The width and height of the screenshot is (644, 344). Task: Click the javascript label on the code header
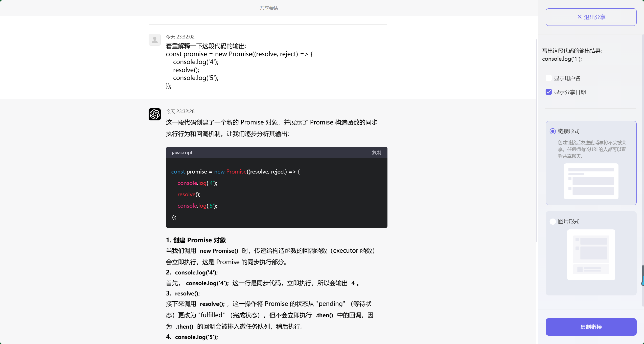(182, 153)
